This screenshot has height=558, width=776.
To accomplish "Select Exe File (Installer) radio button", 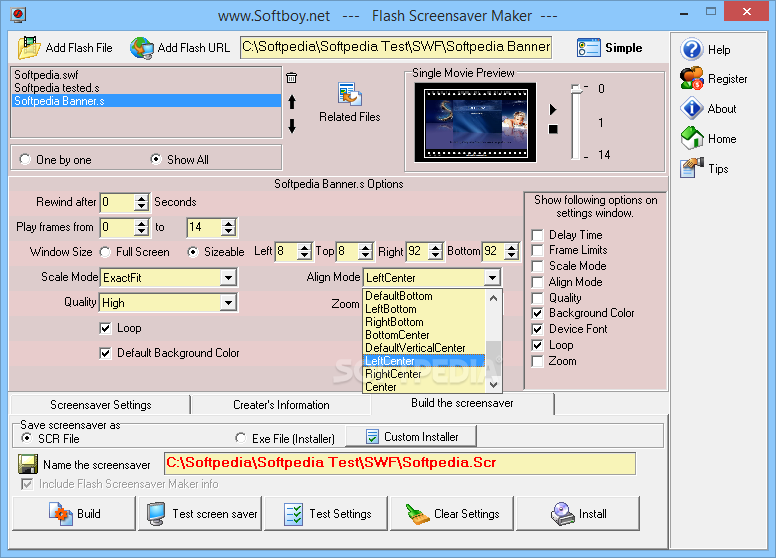I will pos(241,438).
